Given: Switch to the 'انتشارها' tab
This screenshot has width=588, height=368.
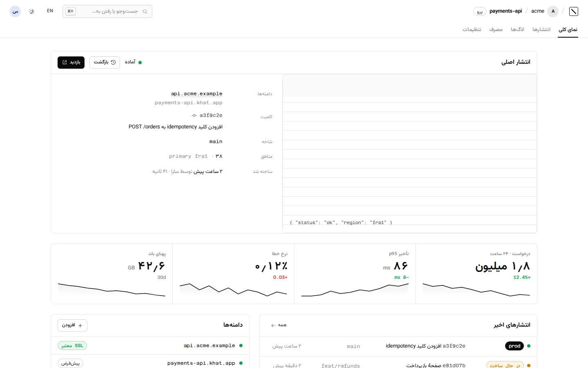Looking at the screenshot, I should click(541, 29).
